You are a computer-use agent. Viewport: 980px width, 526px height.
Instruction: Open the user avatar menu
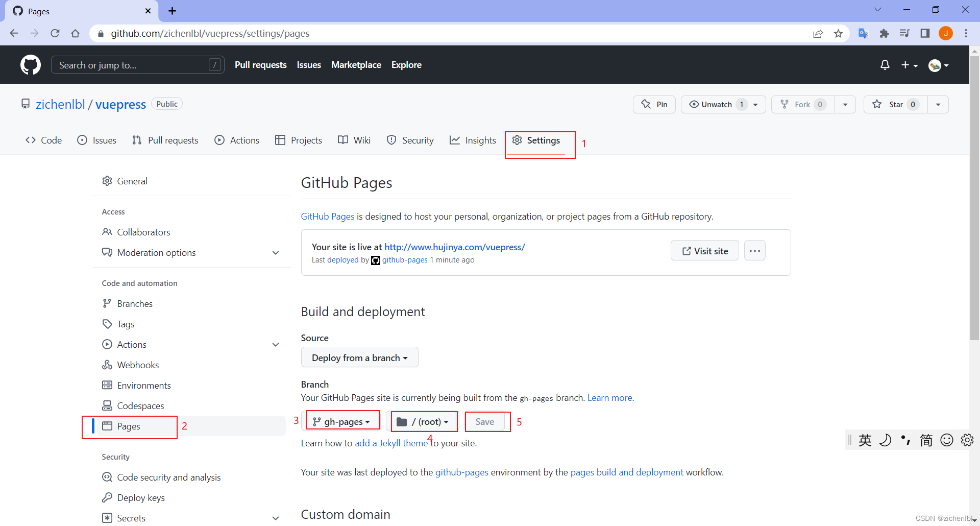tap(938, 65)
